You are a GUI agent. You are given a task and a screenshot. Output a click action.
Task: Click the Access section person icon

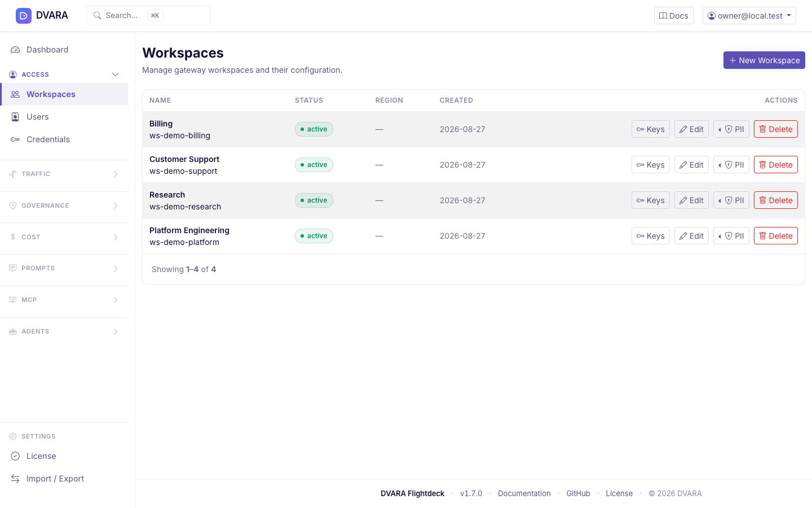[x=13, y=75]
